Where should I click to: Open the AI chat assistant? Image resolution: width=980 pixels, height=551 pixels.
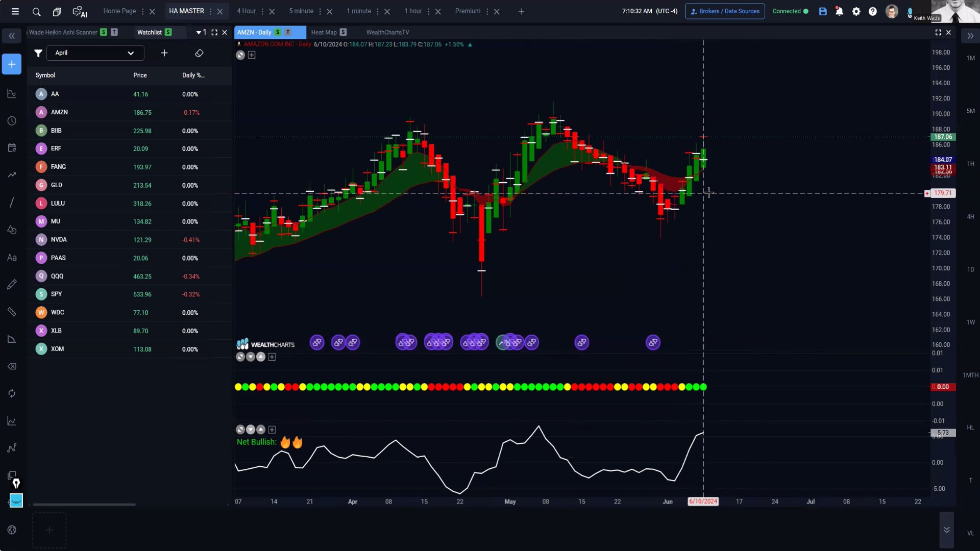coord(80,12)
